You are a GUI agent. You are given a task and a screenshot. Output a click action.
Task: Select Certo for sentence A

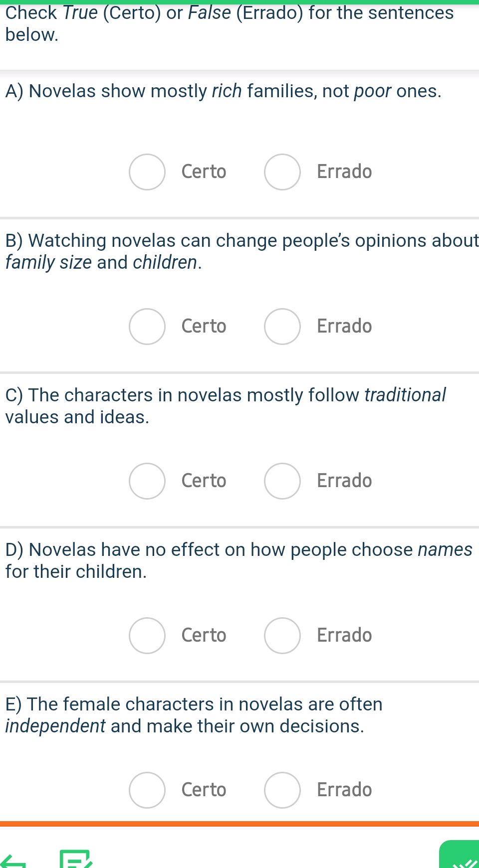[x=147, y=172]
